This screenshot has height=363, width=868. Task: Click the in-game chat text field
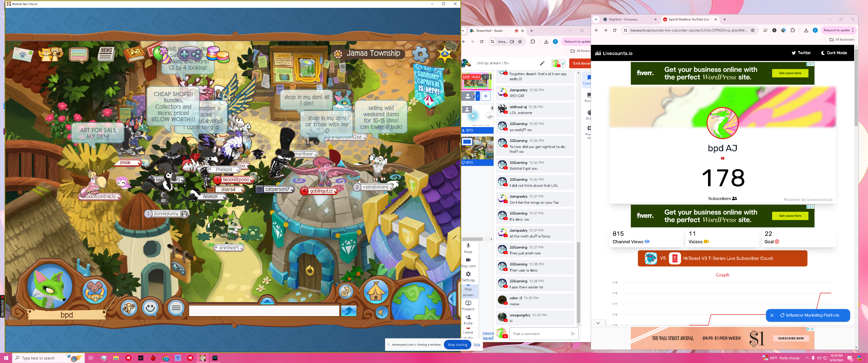pyautogui.click(x=264, y=311)
